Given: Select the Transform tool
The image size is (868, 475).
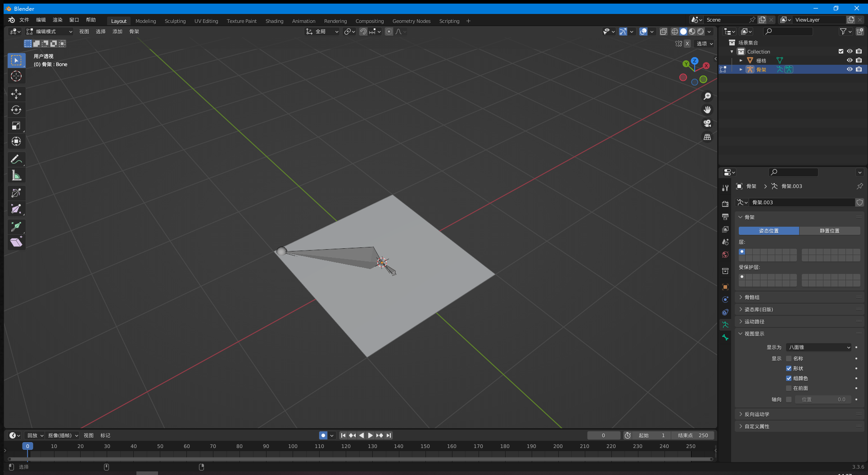Looking at the screenshot, I should (16, 141).
